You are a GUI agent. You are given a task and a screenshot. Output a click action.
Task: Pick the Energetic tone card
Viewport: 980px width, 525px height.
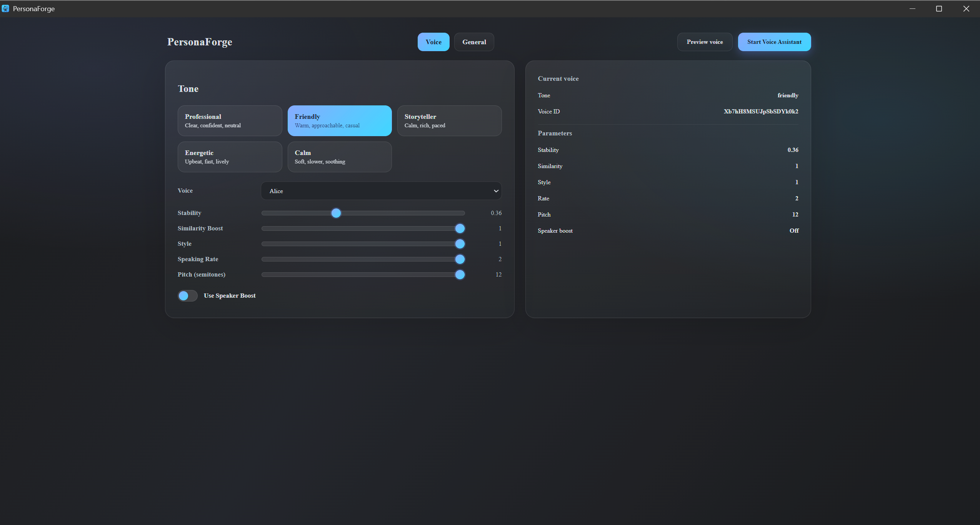pyautogui.click(x=230, y=157)
